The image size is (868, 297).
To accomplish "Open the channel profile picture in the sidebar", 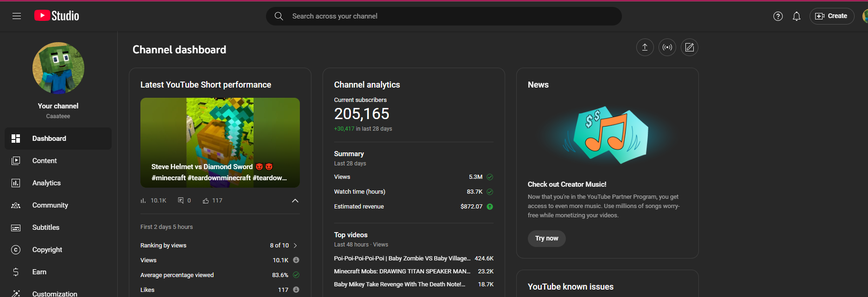I will tap(58, 68).
